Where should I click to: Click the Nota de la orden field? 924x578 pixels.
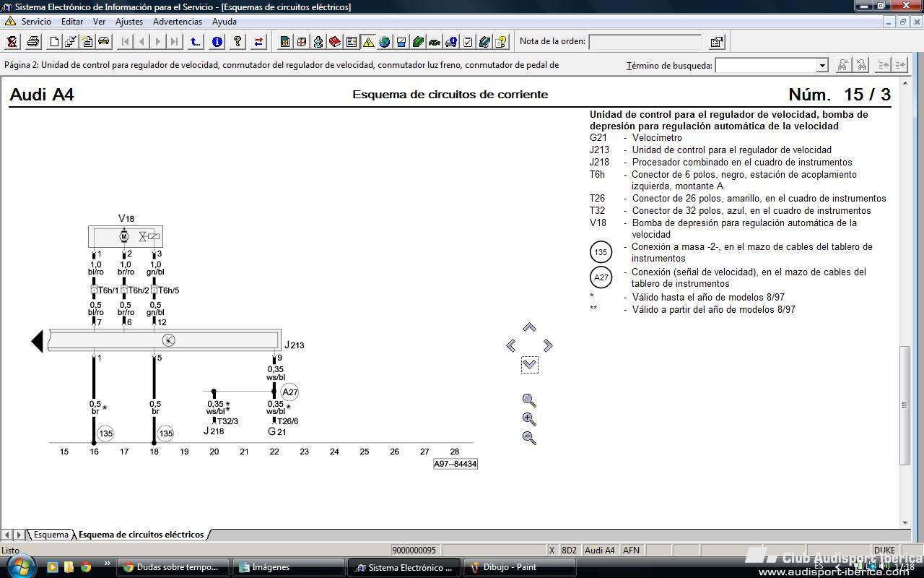[645, 42]
